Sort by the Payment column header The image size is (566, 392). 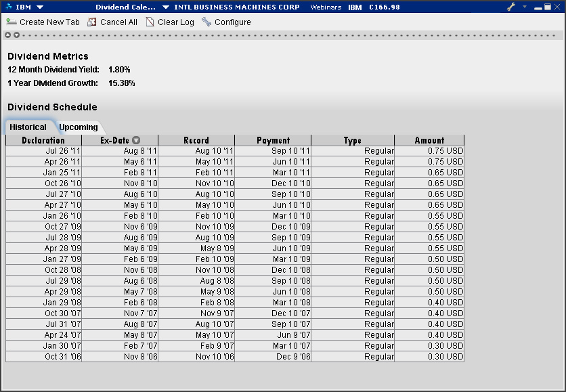click(273, 140)
